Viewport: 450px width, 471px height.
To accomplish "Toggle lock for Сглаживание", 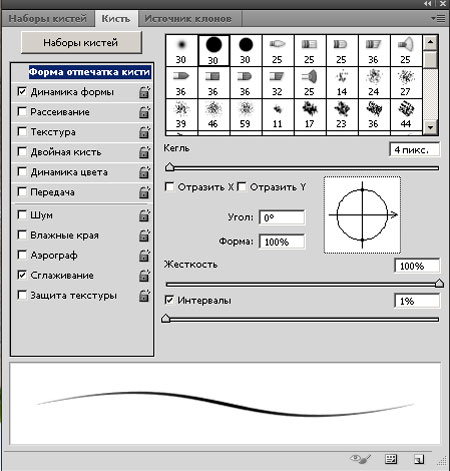I will pyautogui.click(x=144, y=275).
